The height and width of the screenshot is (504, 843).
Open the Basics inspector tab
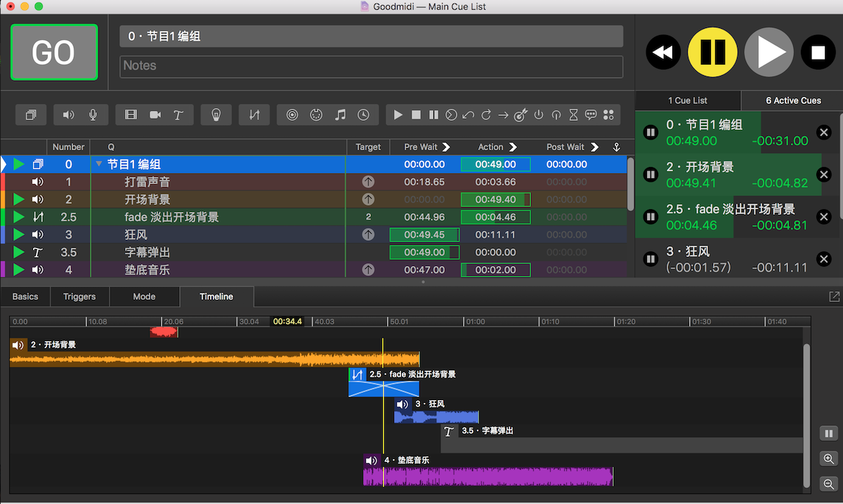point(25,296)
